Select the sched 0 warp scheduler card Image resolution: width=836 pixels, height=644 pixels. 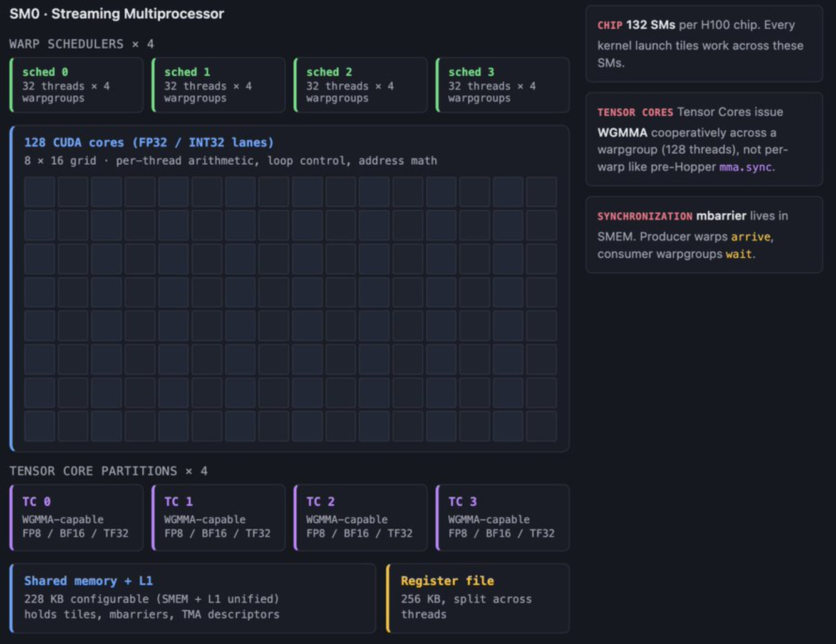pos(76,85)
